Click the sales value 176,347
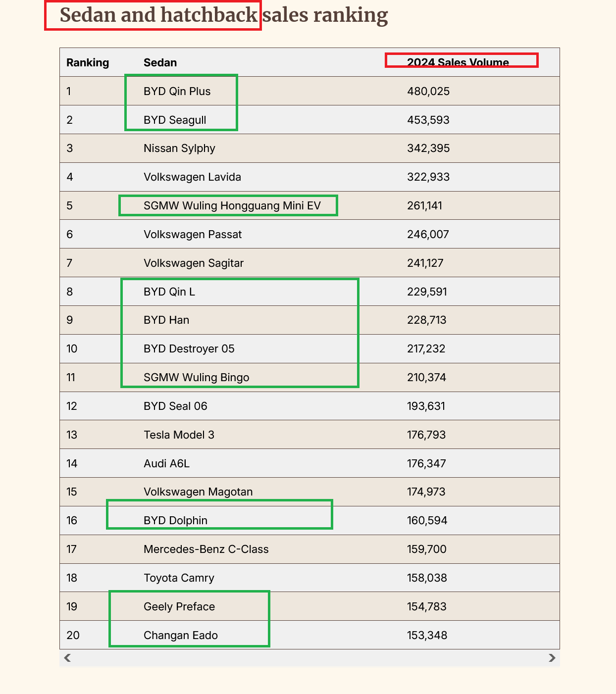The image size is (616, 694). 426,464
